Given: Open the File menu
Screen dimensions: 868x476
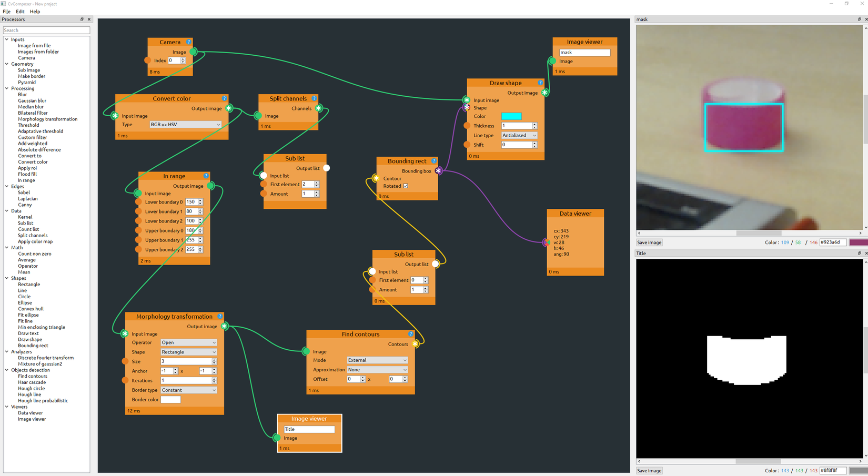Looking at the screenshot, I should point(6,11).
